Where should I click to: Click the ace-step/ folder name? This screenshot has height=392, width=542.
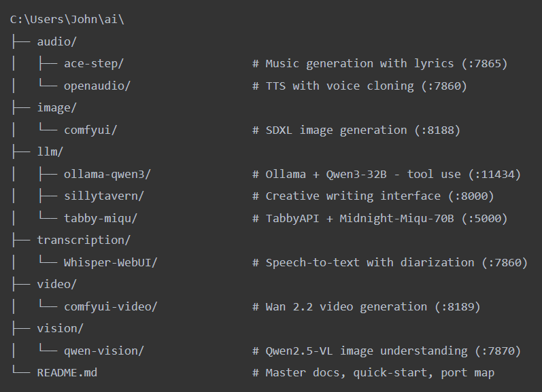pos(94,64)
